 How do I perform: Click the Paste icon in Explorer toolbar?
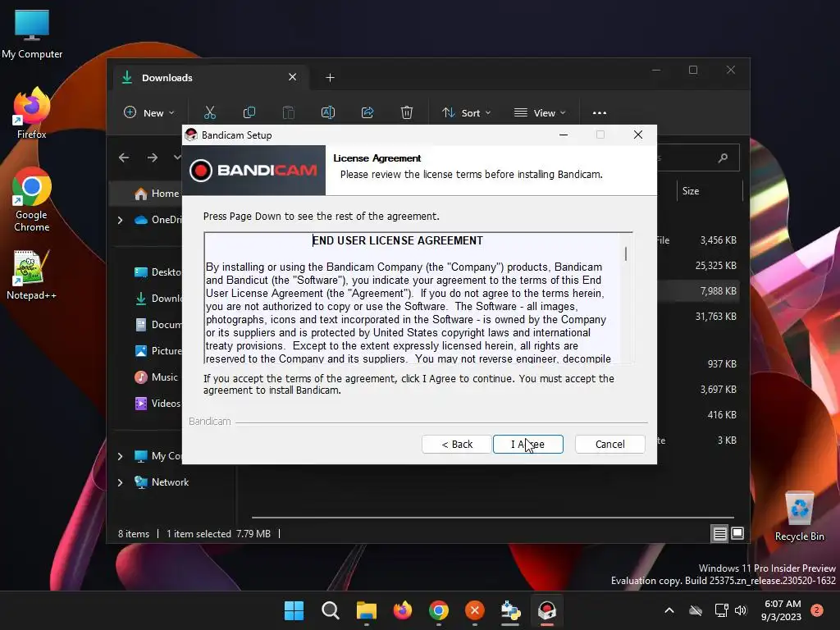288,112
